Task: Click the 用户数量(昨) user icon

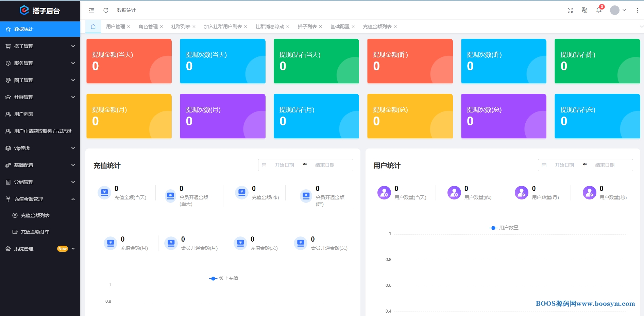Action: (454, 193)
